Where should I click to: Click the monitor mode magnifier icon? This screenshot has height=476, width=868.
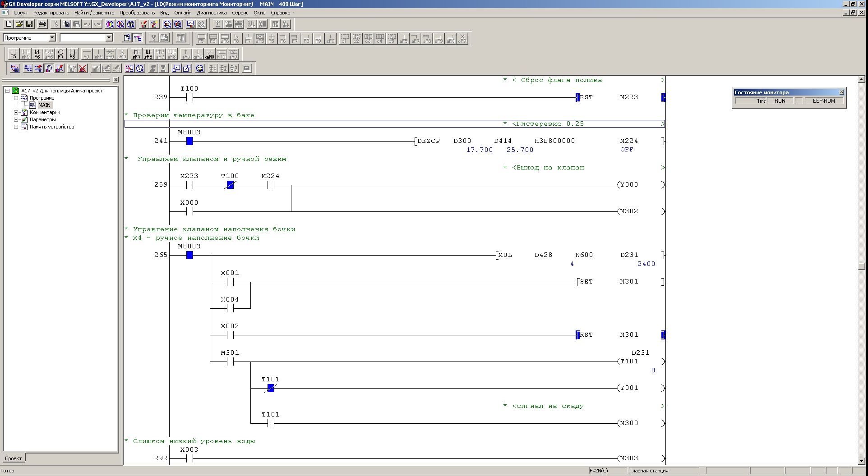(49, 68)
